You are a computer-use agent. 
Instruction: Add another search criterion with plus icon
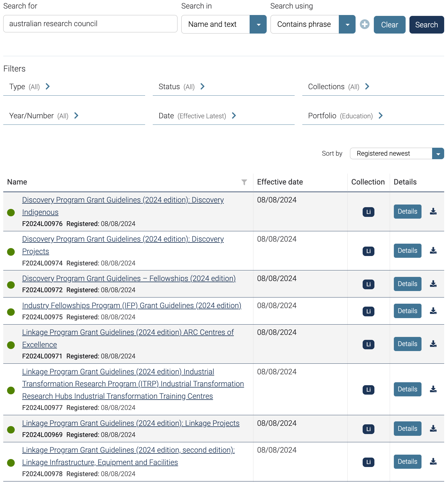click(x=364, y=24)
